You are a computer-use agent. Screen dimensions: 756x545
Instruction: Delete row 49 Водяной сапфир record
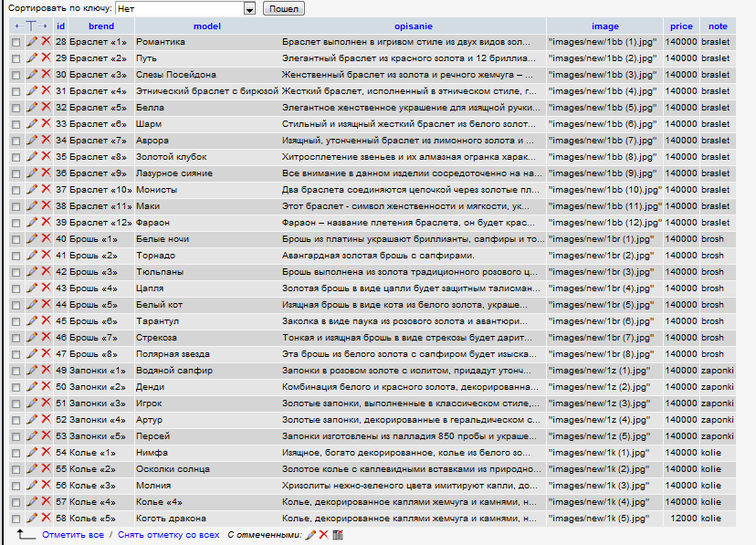46,370
